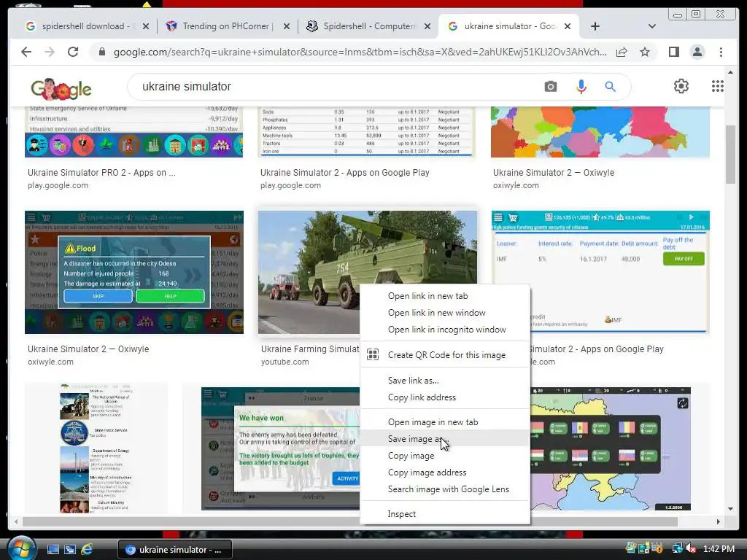The image size is (747, 560).
Task: Search by image using camera icon
Action: (x=551, y=86)
